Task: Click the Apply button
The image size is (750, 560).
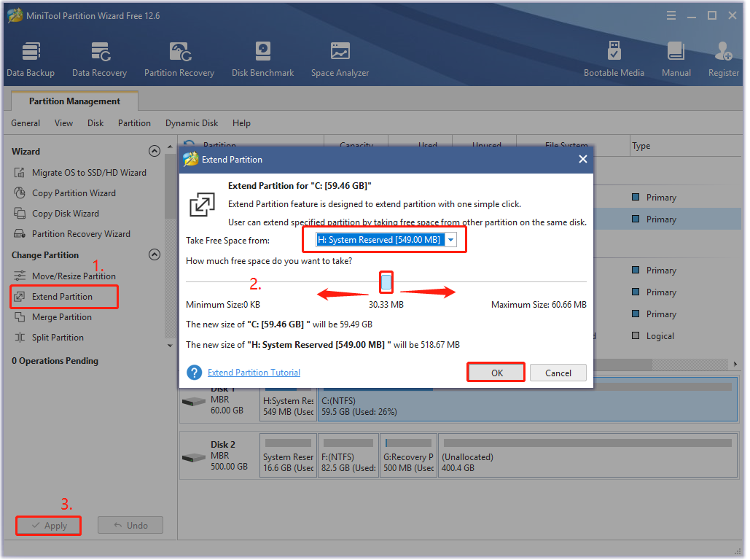Action: click(x=48, y=526)
